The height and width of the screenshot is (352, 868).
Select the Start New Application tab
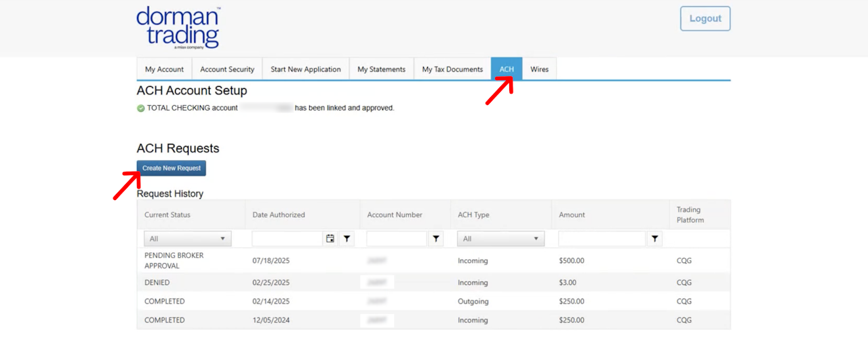tap(305, 69)
